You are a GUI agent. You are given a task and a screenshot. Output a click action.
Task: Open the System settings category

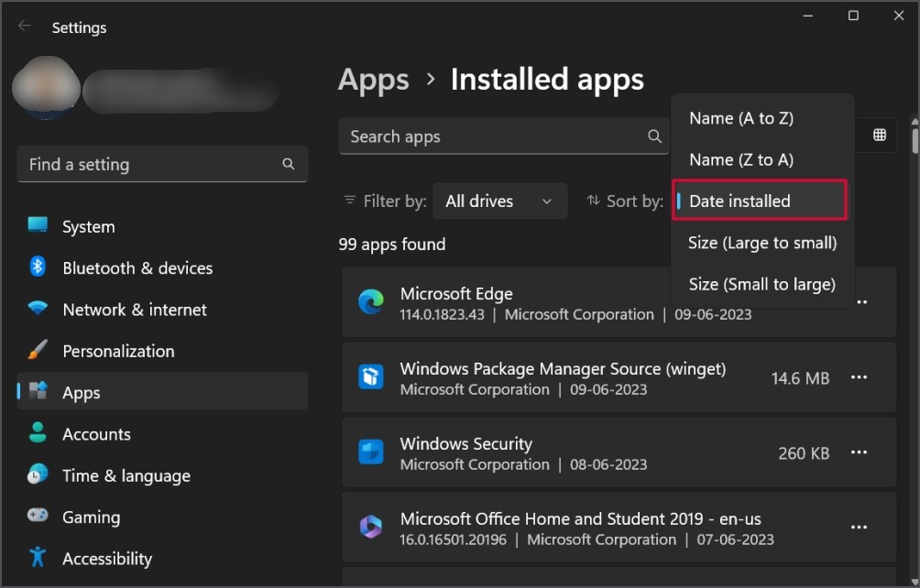pos(162,226)
